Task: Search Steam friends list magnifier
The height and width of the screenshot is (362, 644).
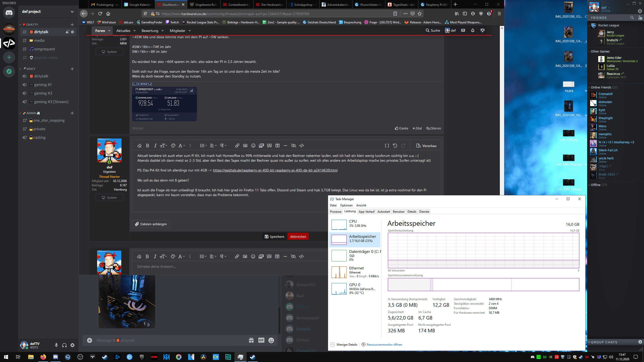Action: pyautogui.click(x=632, y=18)
